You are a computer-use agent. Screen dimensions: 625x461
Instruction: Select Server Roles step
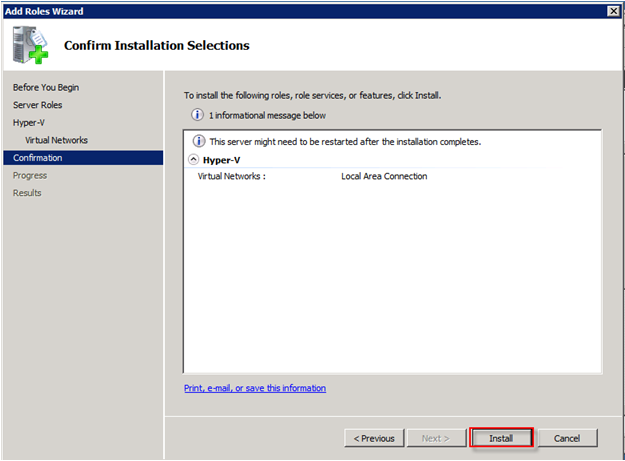click(x=37, y=105)
